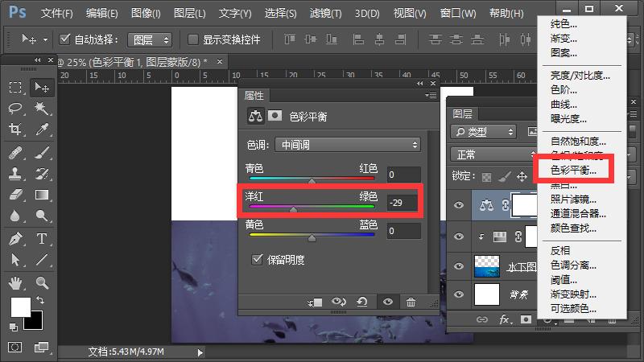Reset color balance adjustment to defaults
Image resolution: width=644 pixels, height=362 pixels.
coord(362,302)
